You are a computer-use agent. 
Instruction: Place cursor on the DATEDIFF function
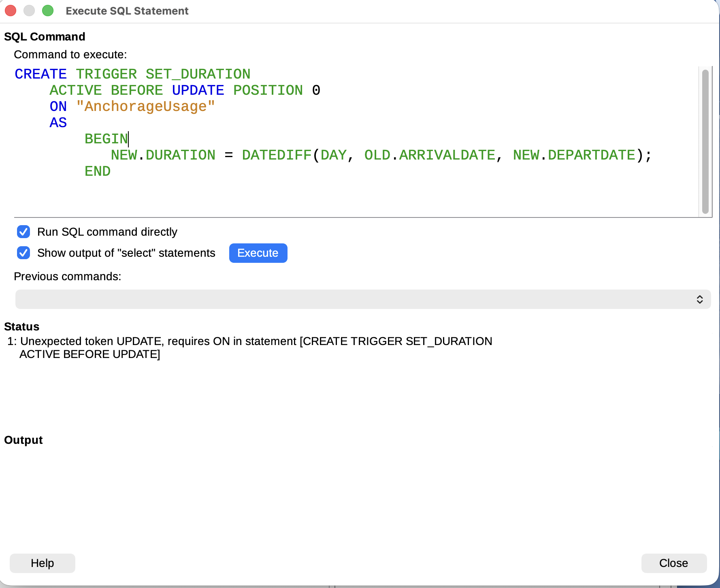click(277, 155)
